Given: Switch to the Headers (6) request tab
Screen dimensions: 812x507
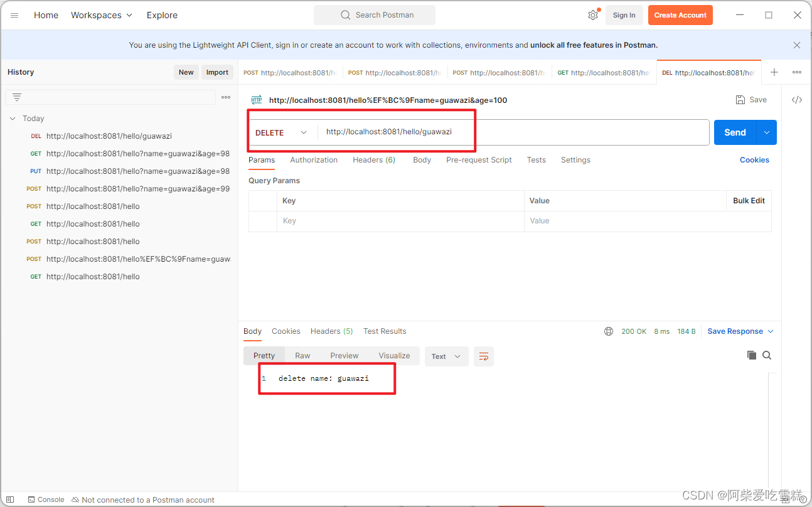Looking at the screenshot, I should 373,160.
